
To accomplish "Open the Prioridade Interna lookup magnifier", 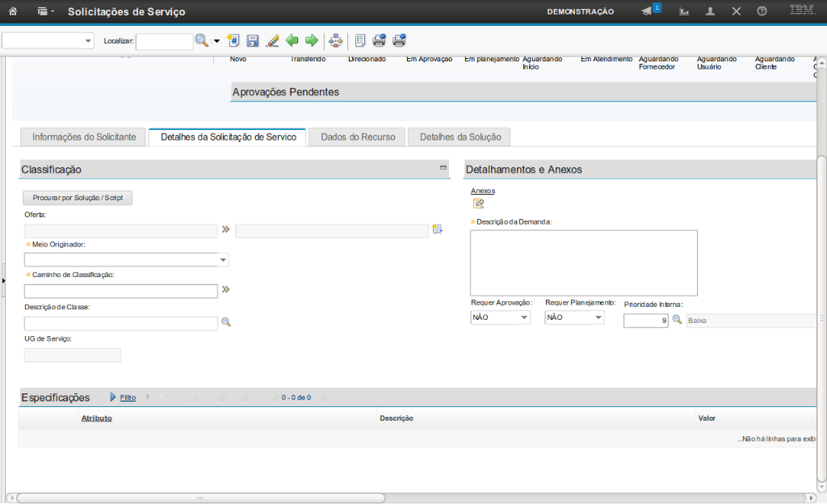I will click(x=677, y=320).
